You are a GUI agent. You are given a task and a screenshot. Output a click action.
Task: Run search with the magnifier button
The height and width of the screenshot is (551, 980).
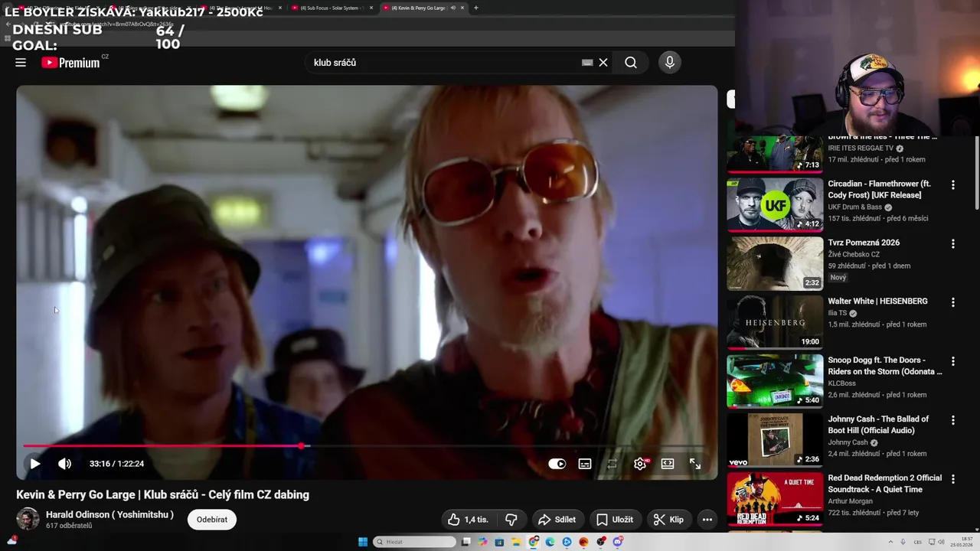pyautogui.click(x=631, y=63)
